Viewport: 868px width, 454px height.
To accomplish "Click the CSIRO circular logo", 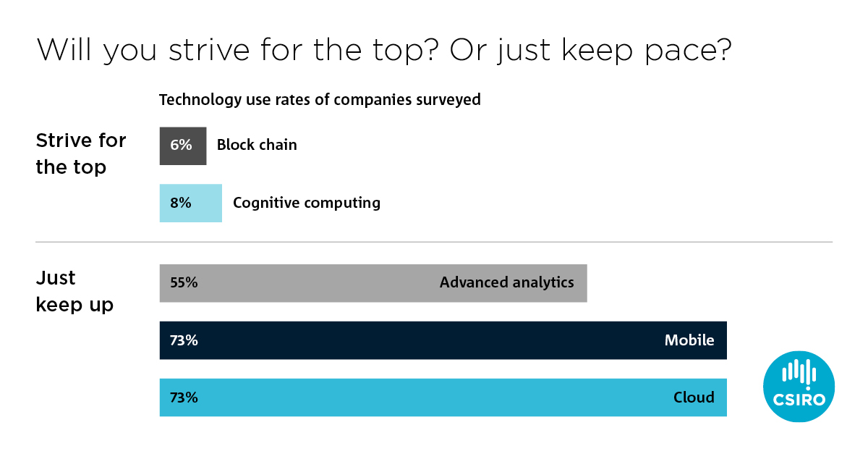I will click(x=799, y=387).
